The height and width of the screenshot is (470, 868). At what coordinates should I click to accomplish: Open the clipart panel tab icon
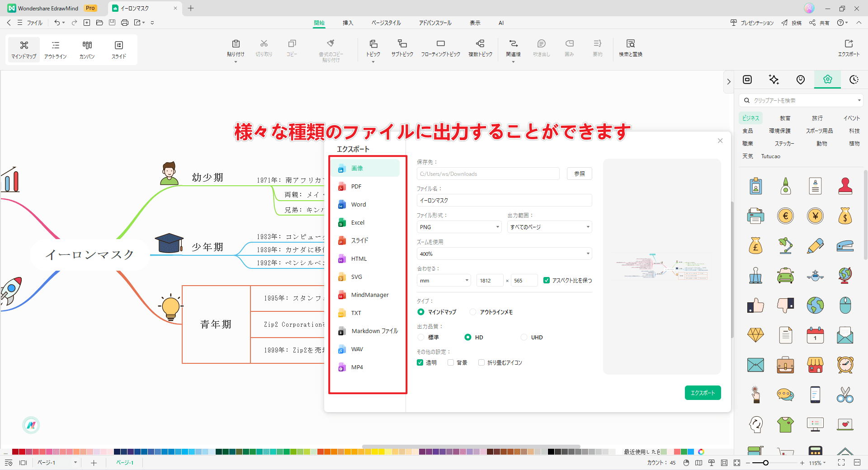[x=828, y=80]
